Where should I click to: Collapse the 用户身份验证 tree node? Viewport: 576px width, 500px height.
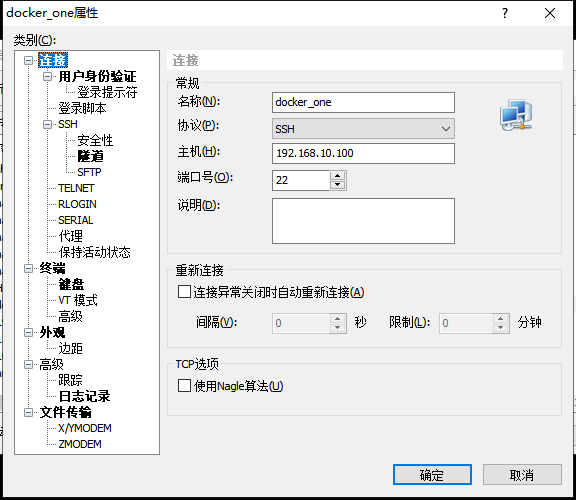point(47,76)
